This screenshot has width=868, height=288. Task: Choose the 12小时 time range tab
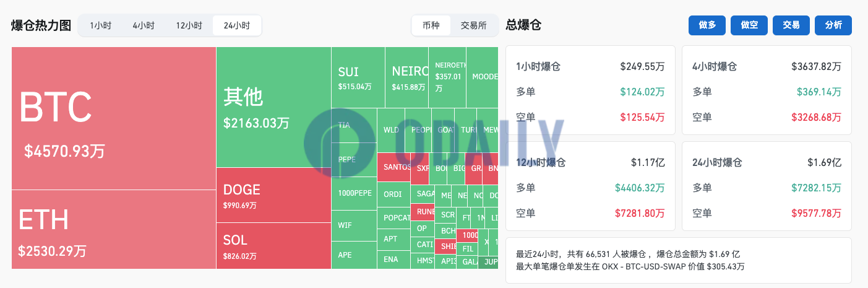[189, 25]
